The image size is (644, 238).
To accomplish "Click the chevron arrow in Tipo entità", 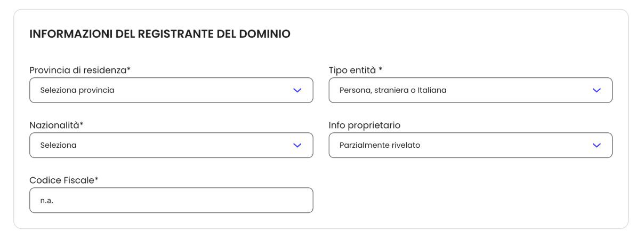I will (x=597, y=90).
